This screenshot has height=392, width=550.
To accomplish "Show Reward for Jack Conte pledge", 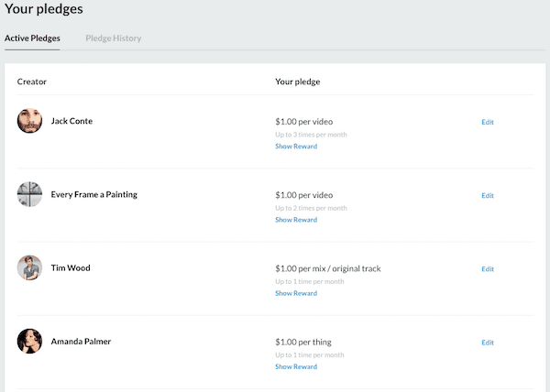I will tap(296, 147).
